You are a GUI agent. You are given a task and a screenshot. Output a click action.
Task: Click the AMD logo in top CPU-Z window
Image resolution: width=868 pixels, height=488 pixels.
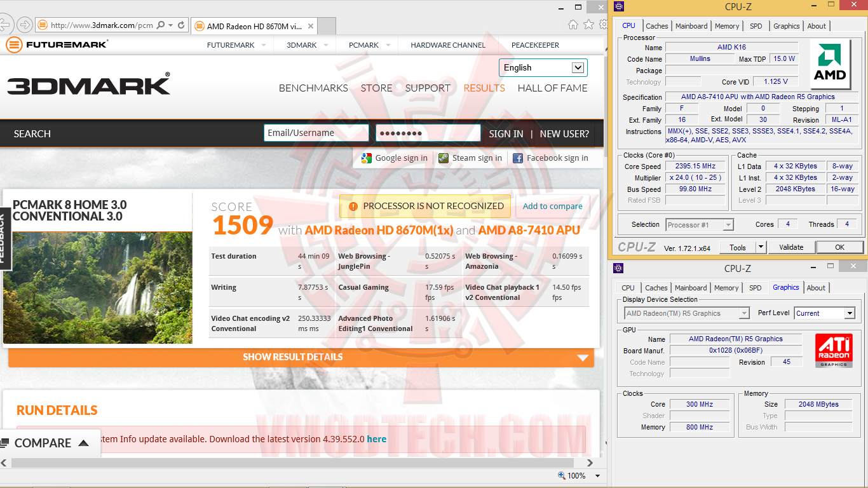tap(831, 64)
